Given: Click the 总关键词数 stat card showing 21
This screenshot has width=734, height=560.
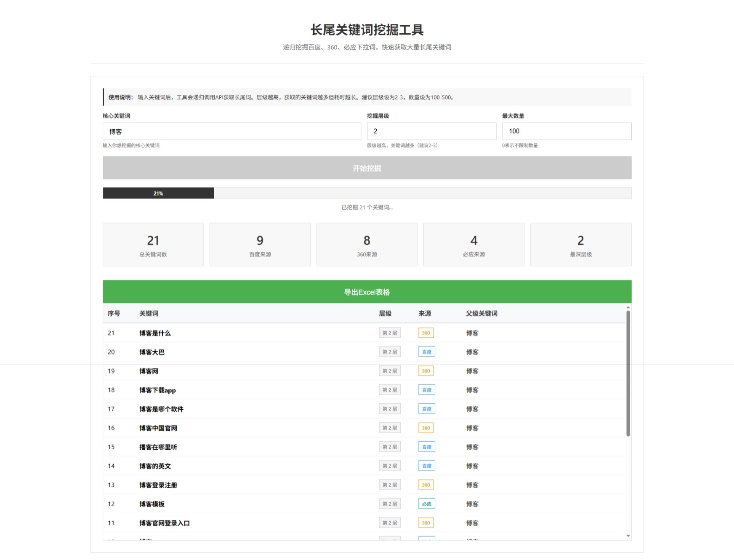Looking at the screenshot, I should click(x=153, y=244).
